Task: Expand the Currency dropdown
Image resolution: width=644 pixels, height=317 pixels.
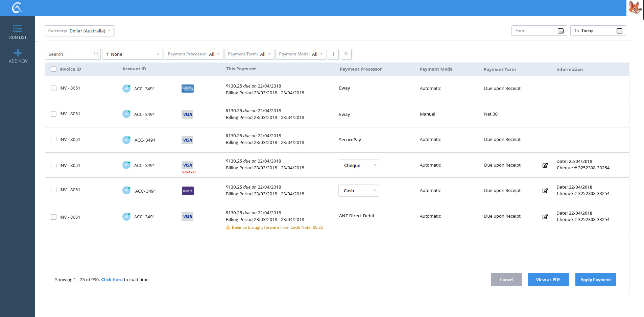Action: pyautogui.click(x=79, y=31)
